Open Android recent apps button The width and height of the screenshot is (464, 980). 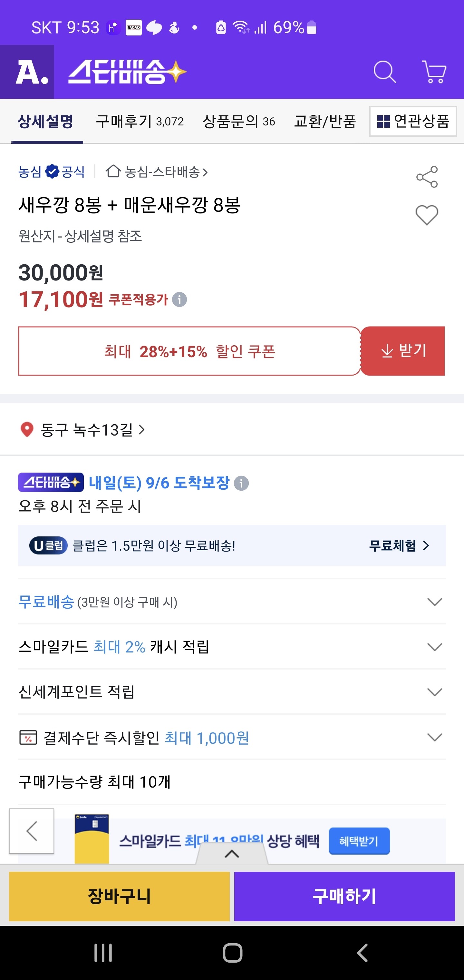pyautogui.click(x=103, y=953)
